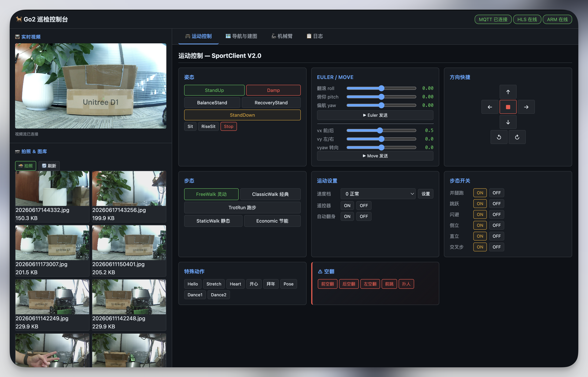Select FreeWalk 灵动 gait
Viewport: 588px width, 377px height.
211,194
